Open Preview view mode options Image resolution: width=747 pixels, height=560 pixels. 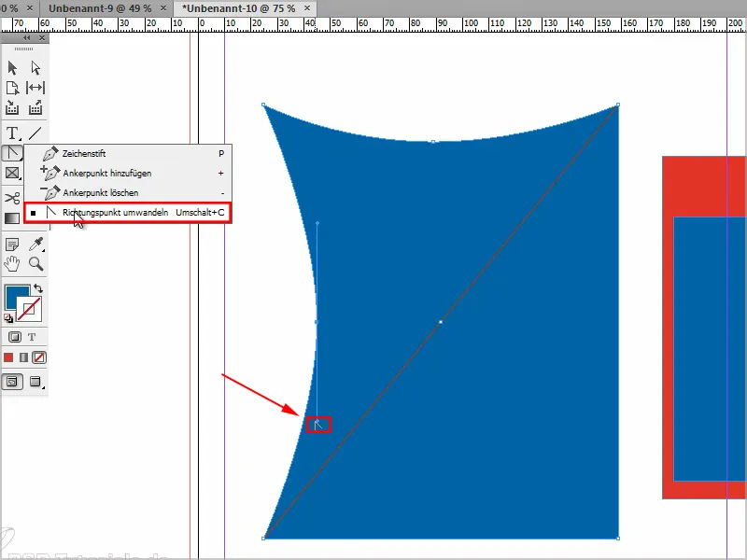point(36,382)
